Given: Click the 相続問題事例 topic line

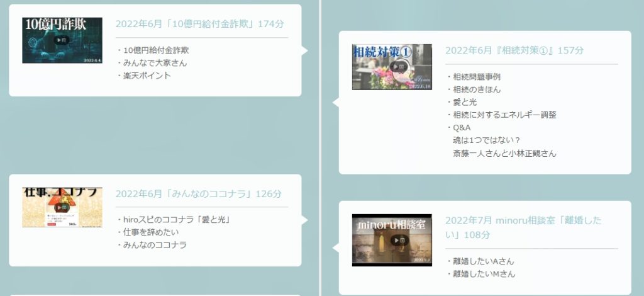Looking at the screenshot, I should coord(477,77).
